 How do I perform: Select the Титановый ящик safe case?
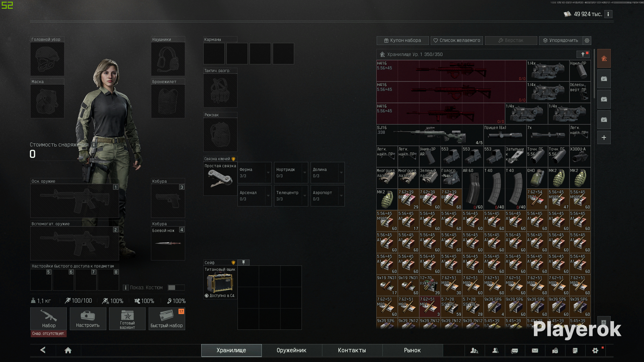[220, 283]
